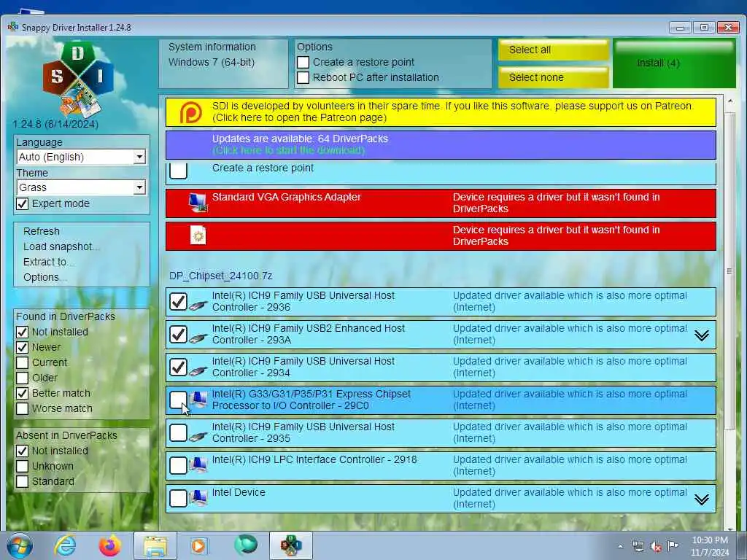Open Load snapshot from side menu
Viewport: 747px width, 560px height.
tap(61, 246)
